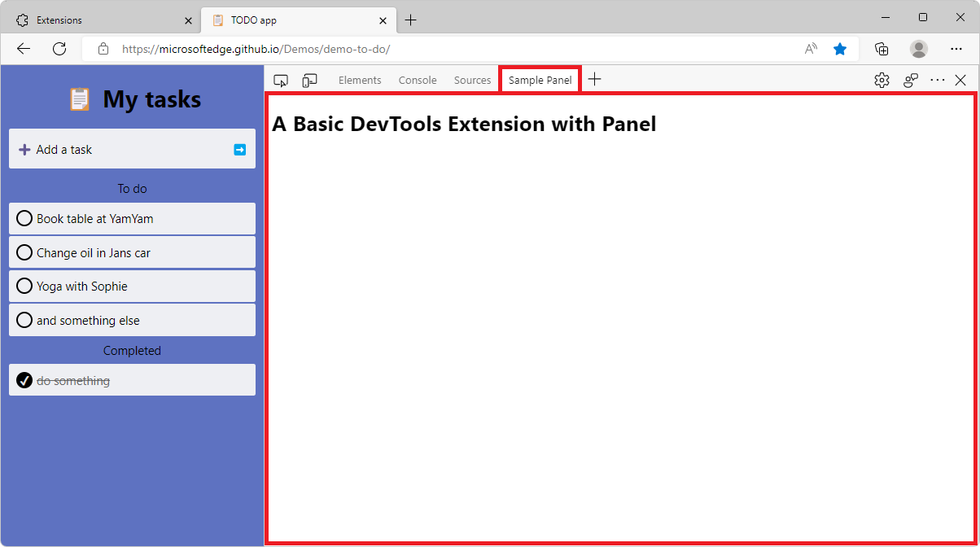Click the Favorites star in the address bar

840,49
